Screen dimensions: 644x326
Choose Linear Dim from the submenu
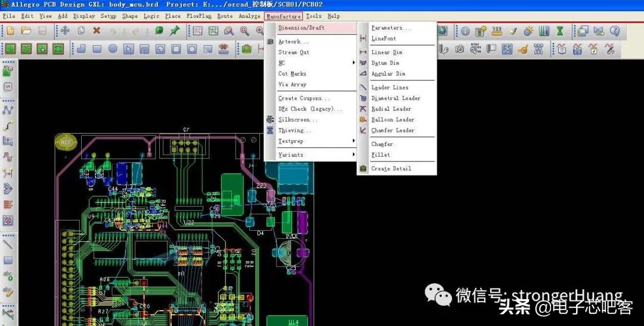[386, 52]
